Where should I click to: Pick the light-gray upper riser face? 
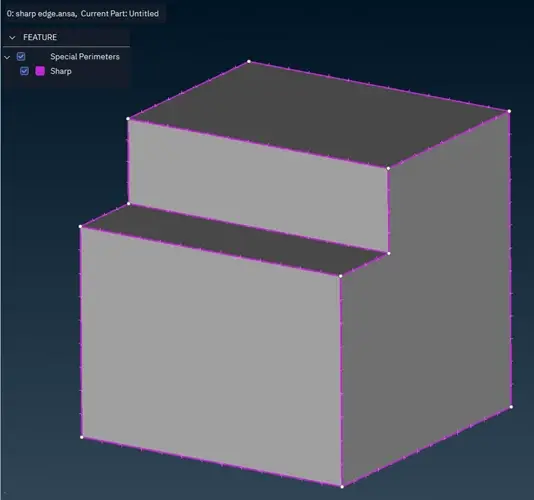click(258, 186)
